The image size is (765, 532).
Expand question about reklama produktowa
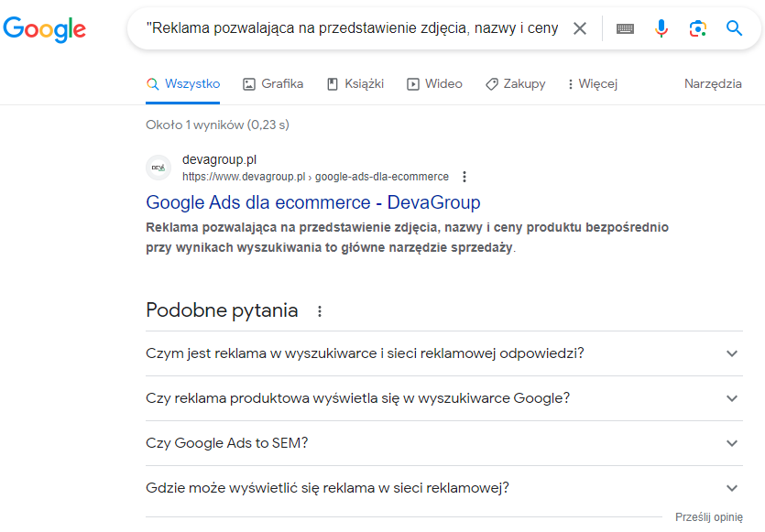click(444, 398)
